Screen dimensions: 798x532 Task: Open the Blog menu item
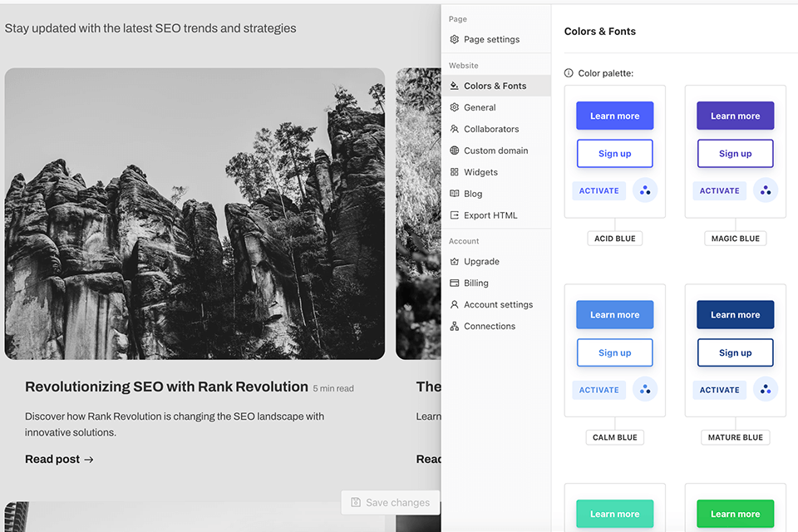click(x=496, y=194)
